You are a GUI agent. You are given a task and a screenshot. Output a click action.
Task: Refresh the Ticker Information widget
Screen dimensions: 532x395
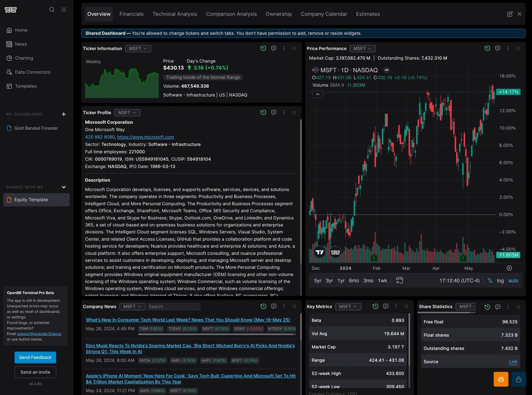(x=263, y=48)
